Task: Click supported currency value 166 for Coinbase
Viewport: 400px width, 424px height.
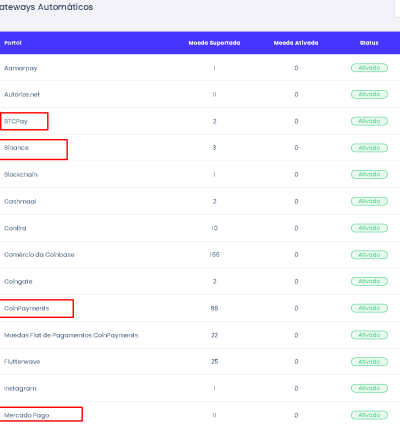Action: click(x=214, y=255)
